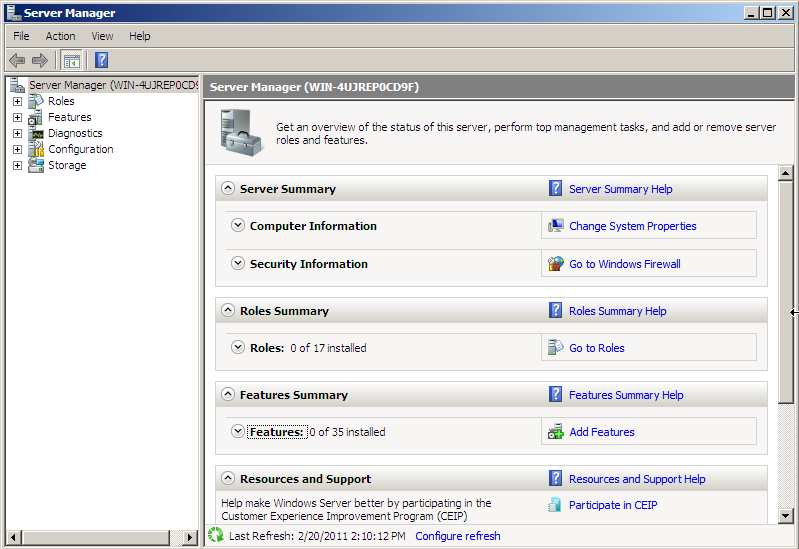
Task: Collapse the Server Summary section
Action: point(228,188)
